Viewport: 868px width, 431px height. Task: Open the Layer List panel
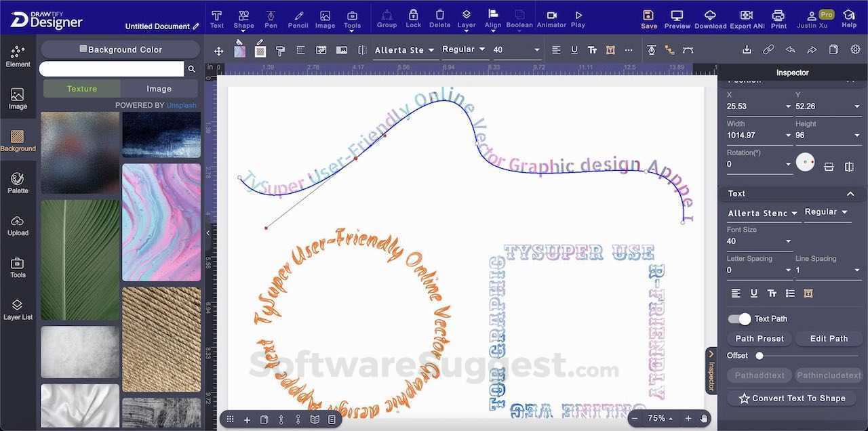(18, 307)
